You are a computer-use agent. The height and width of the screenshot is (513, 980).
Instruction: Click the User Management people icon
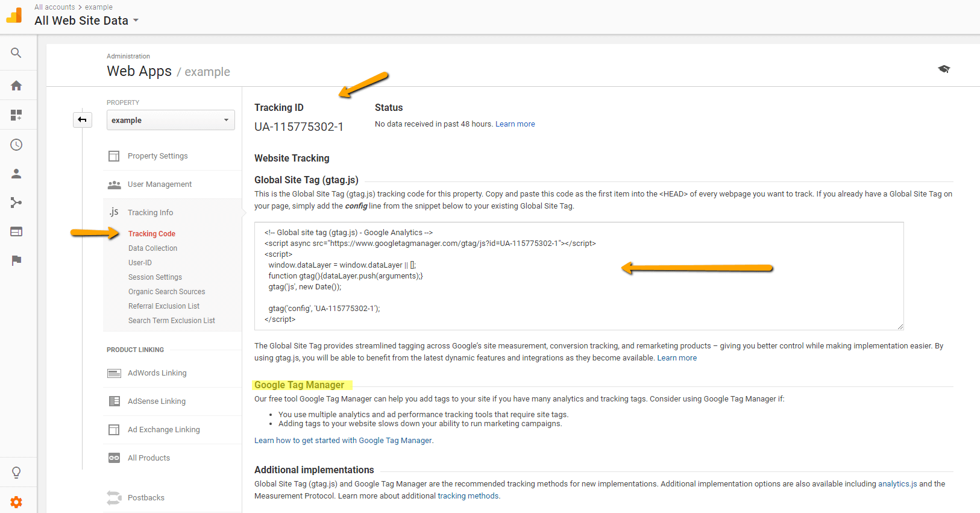[x=114, y=184]
